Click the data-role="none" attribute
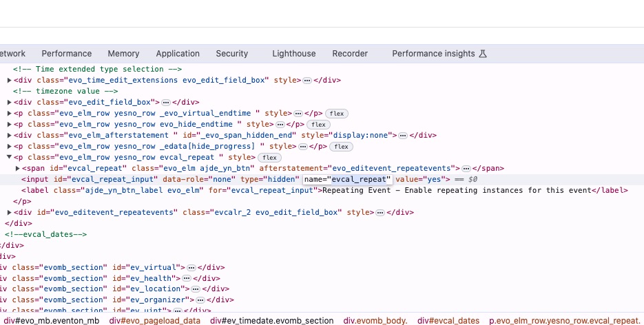Screen dimensions: 644x325 (x=199, y=179)
